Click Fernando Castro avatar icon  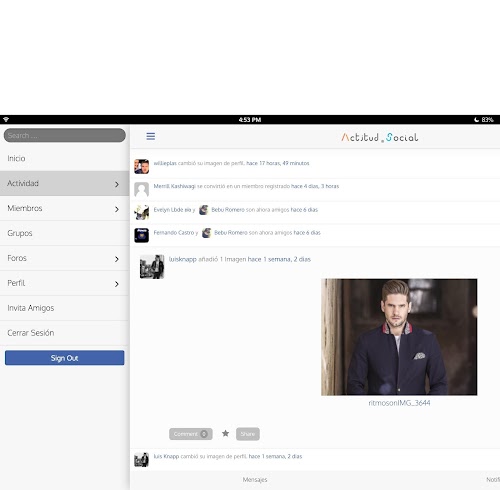click(141, 235)
